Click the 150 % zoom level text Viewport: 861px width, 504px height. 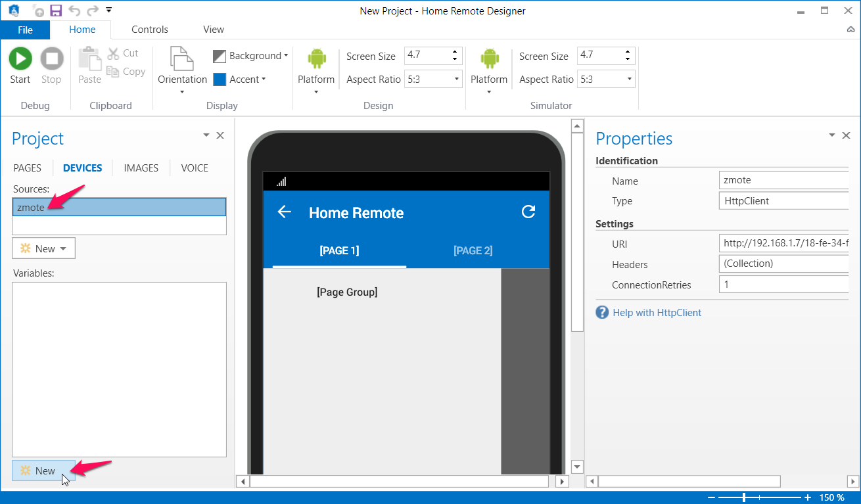(x=831, y=497)
